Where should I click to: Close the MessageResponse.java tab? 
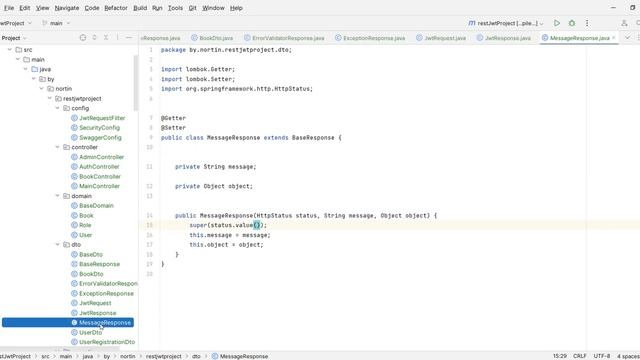pyautogui.click(x=613, y=38)
